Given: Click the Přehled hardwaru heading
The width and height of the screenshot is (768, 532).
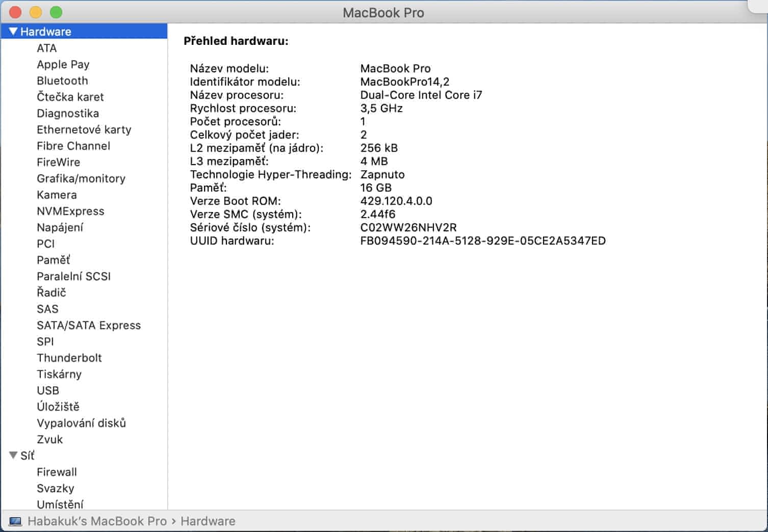Looking at the screenshot, I should (x=236, y=41).
